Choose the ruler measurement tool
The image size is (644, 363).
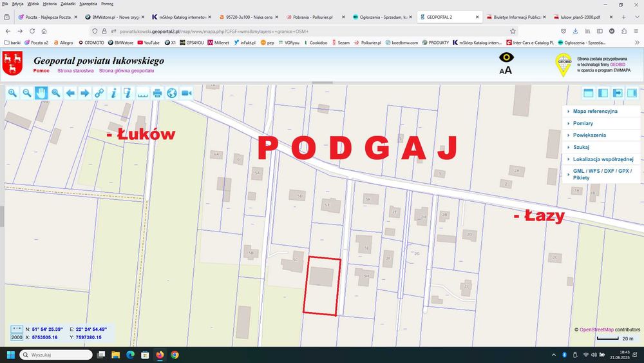pyautogui.click(x=142, y=93)
